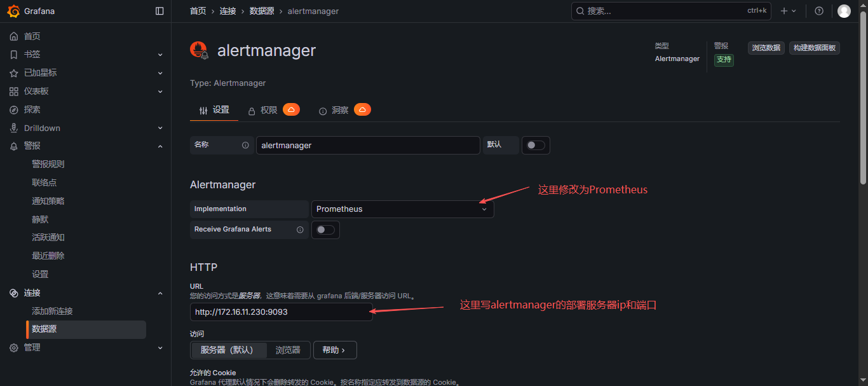The height and width of the screenshot is (386, 868).
Task: Click the 首页 home icon in sidebar
Action: tap(14, 36)
